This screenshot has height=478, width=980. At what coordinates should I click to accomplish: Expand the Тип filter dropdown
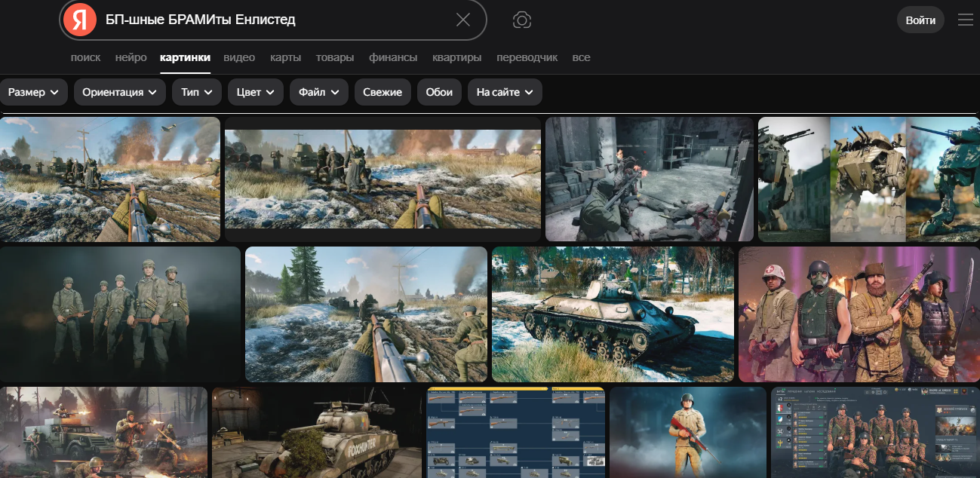[196, 92]
